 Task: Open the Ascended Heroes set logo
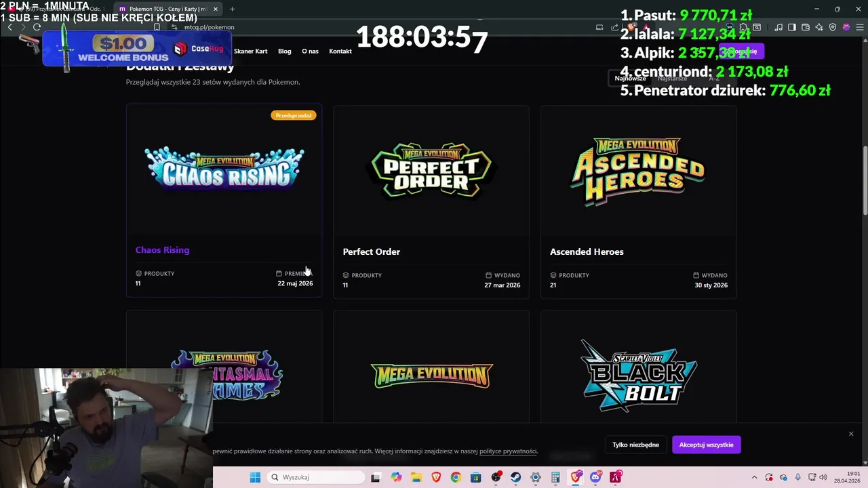638,171
